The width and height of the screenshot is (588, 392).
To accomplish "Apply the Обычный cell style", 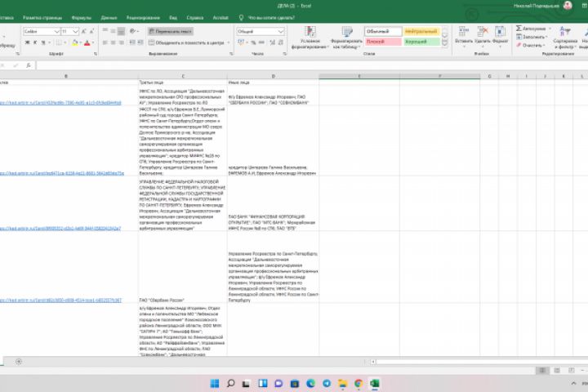I will [x=382, y=32].
